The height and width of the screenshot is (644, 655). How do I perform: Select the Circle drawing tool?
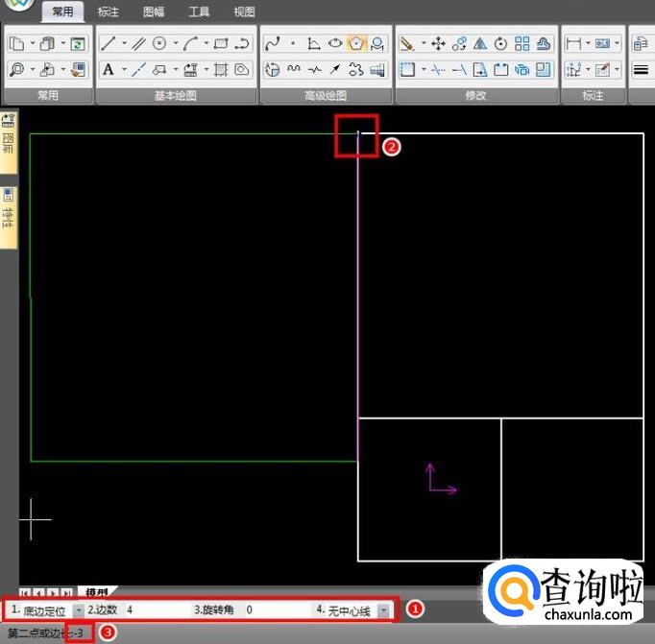(159, 43)
